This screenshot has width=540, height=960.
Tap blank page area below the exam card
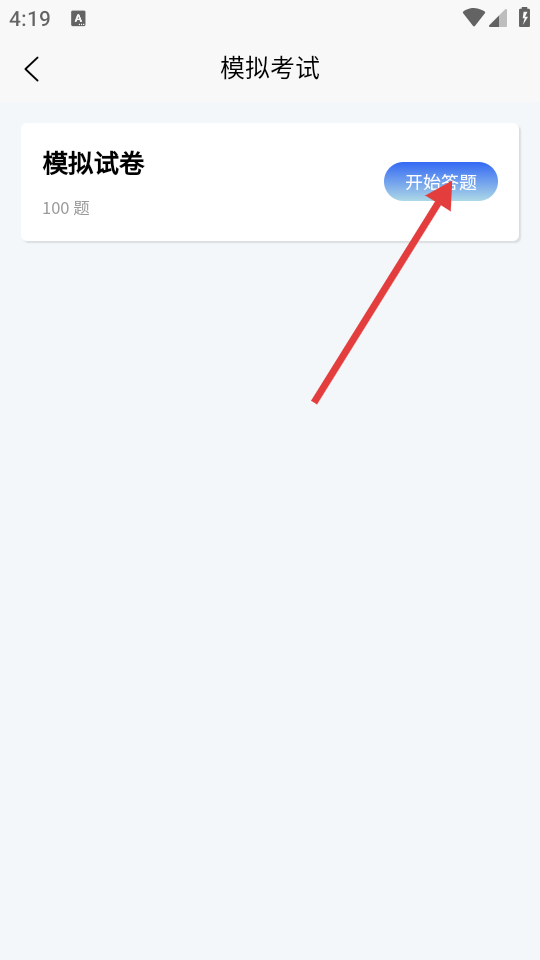270,612
